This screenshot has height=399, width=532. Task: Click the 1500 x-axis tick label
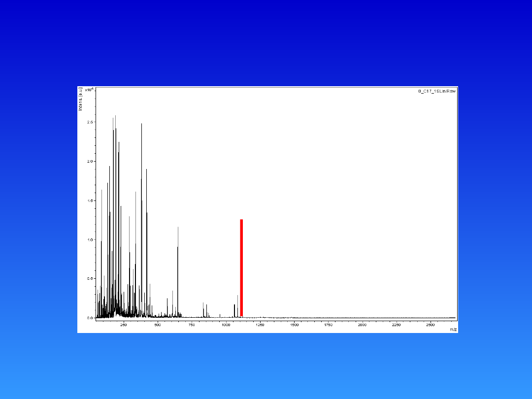pos(294,325)
